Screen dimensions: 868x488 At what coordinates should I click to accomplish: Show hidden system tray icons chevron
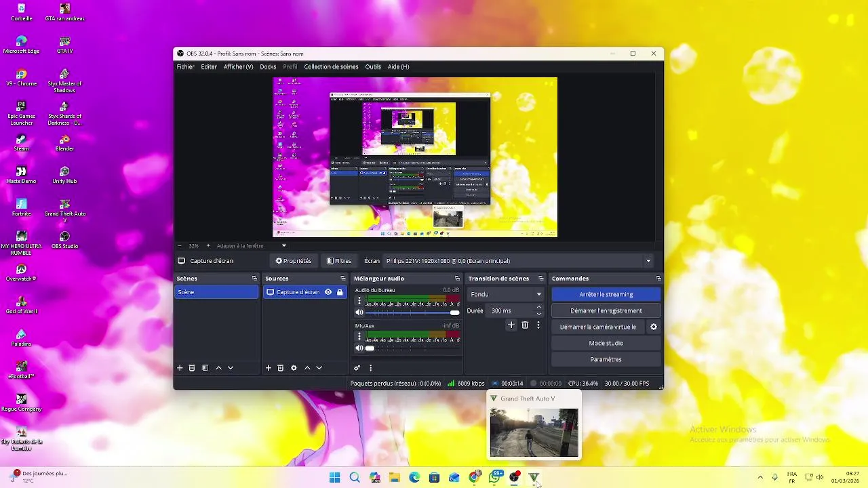pos(760,477)
